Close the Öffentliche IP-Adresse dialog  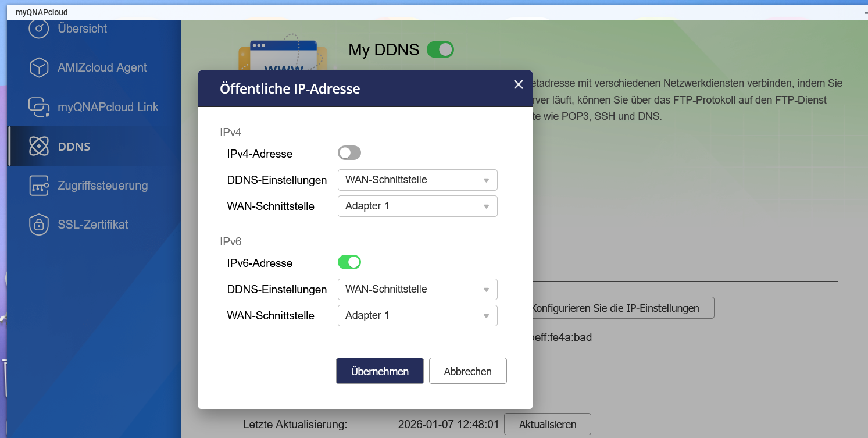click(519, 85)
